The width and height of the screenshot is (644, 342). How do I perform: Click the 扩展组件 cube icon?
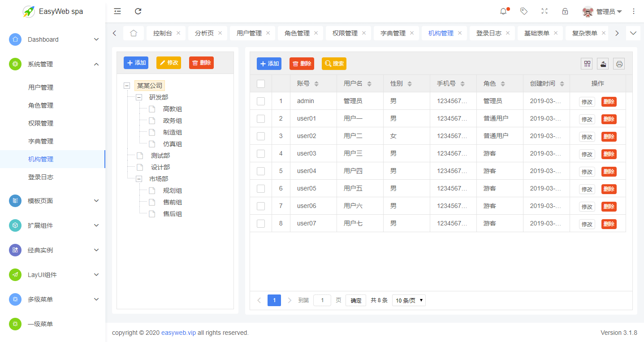pyautogui.click(x=15, y=225)
